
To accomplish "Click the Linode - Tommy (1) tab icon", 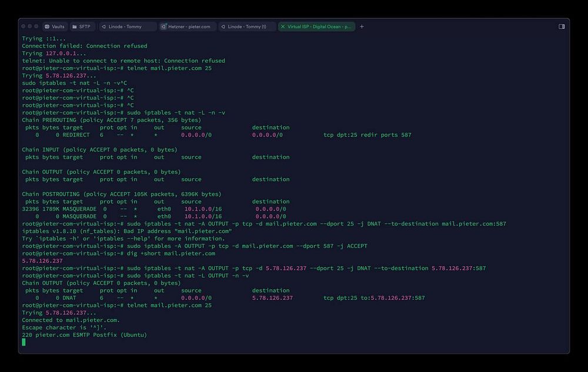I will click(x=223, y=26).
